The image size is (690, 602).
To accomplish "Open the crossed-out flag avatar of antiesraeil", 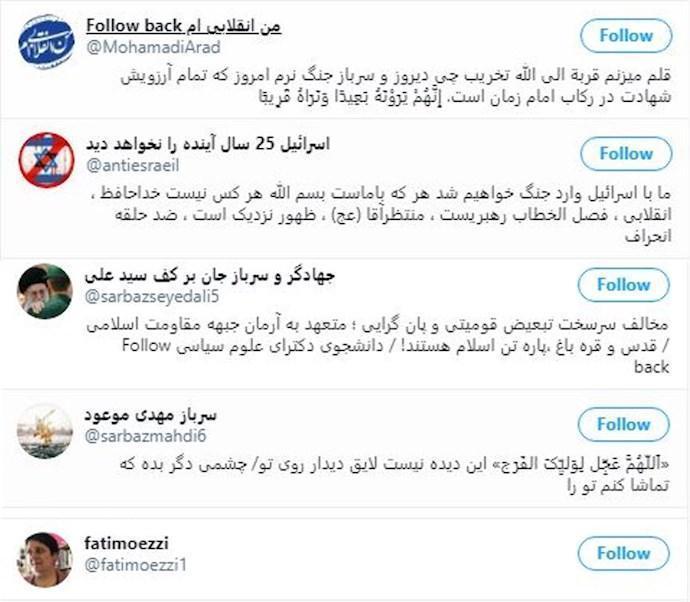I will tap(46, 160).
